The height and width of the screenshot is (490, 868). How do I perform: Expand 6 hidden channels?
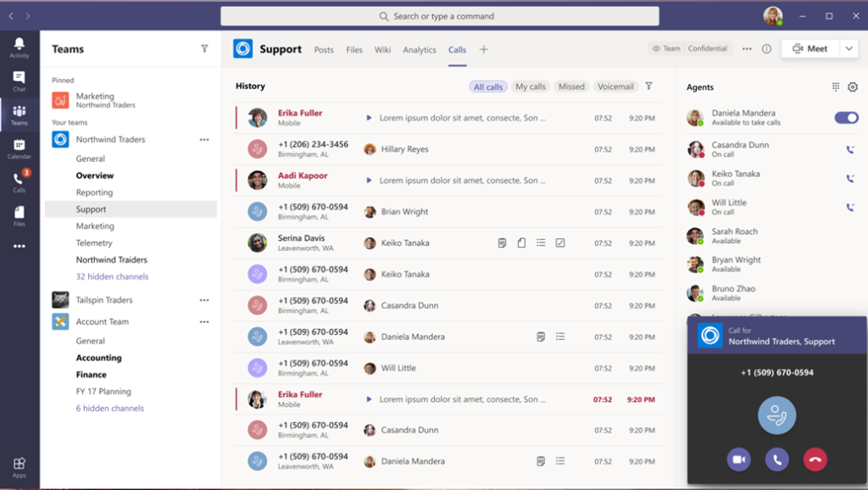pos(110,408)
